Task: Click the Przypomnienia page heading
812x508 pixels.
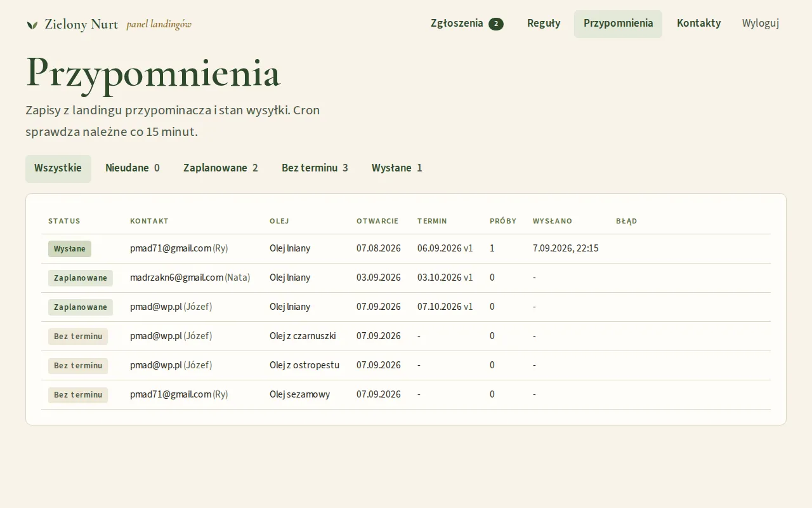Action: click(153, 74)
